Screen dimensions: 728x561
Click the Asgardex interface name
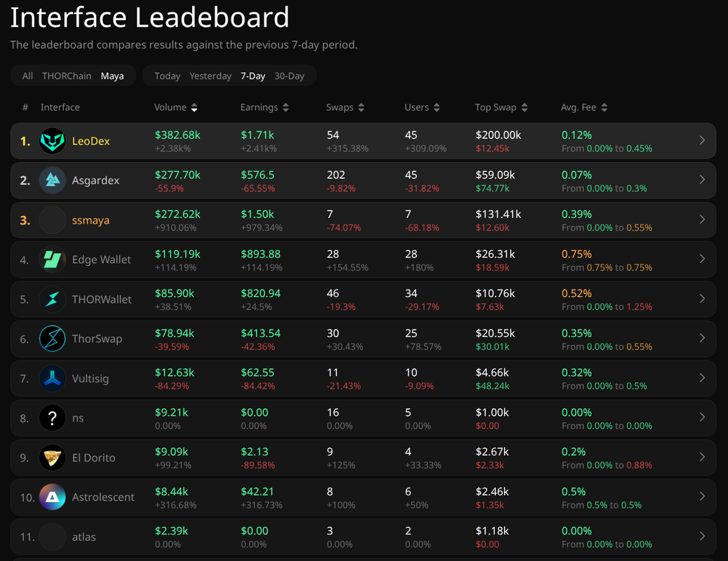click(95, 181)
